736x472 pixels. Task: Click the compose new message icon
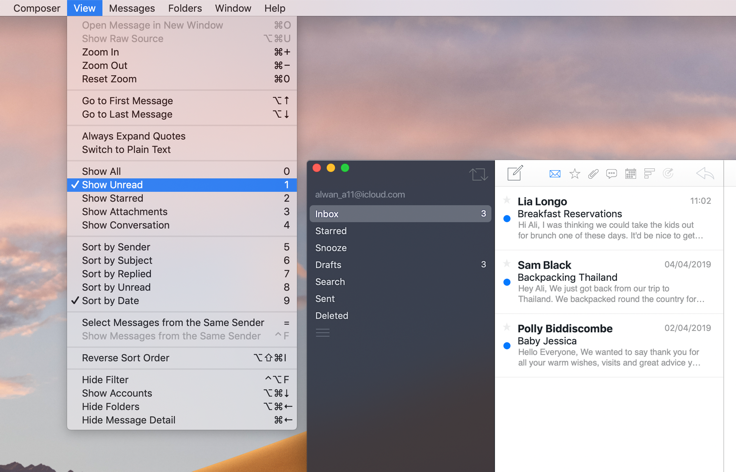click(515, 173)
